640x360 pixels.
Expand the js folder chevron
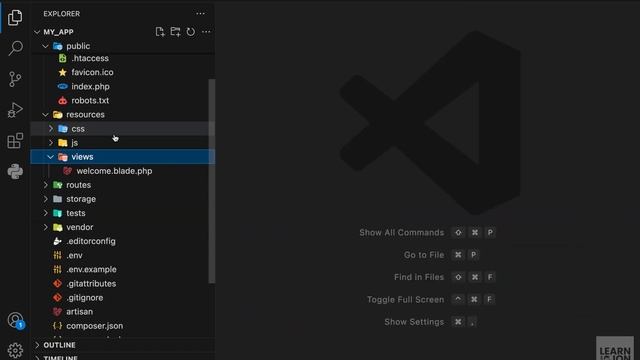pos(51,143)
